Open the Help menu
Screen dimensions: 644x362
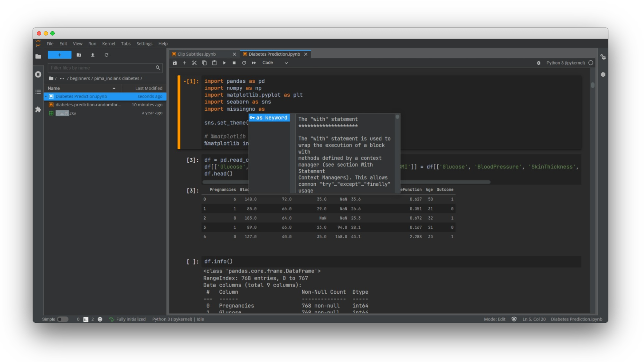[163, 44]
